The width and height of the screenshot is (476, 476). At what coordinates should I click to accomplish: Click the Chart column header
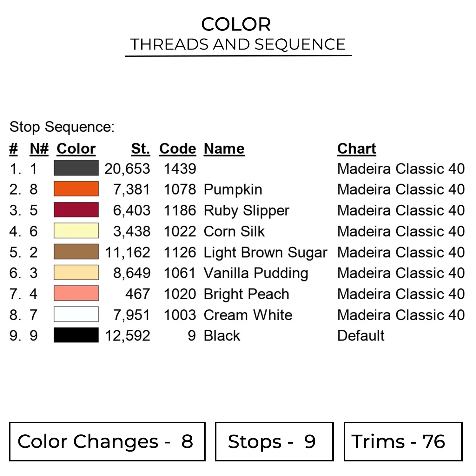point(357,149)
